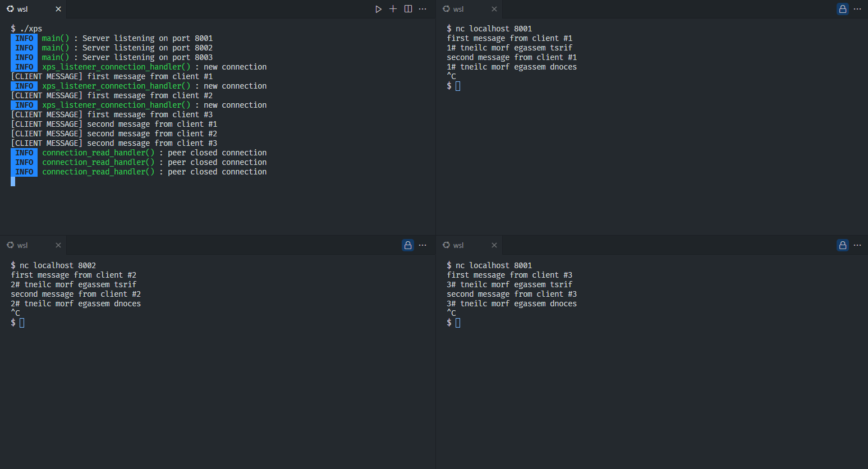Toggle the lock icon in the top-right pane
Image resolution: width=868 pixels, height=469 pixels.
click(x=843, y=9)
